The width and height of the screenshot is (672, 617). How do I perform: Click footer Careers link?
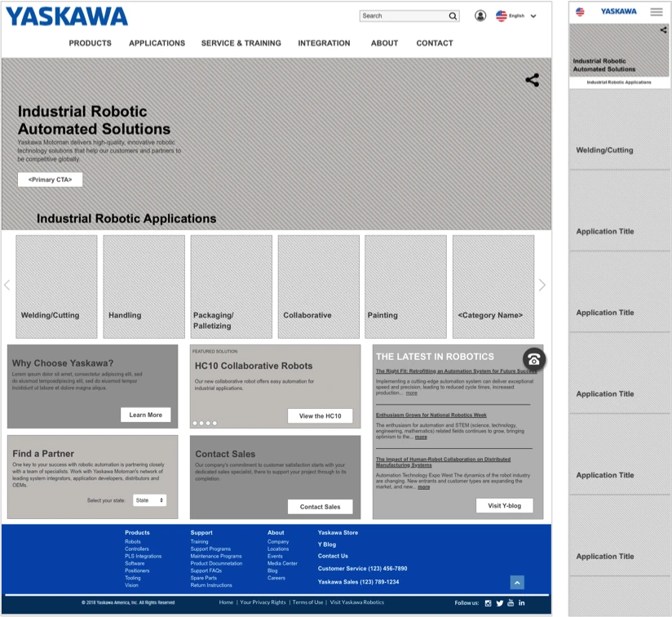(x=276, y=578)
